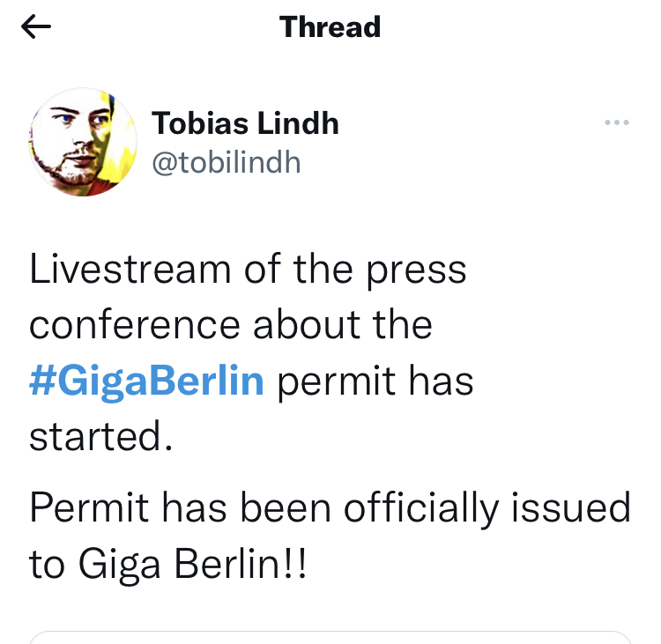Open the tweet's three-dot more options
The height and width of the screenshot is (644, 661).
(617, 123)
